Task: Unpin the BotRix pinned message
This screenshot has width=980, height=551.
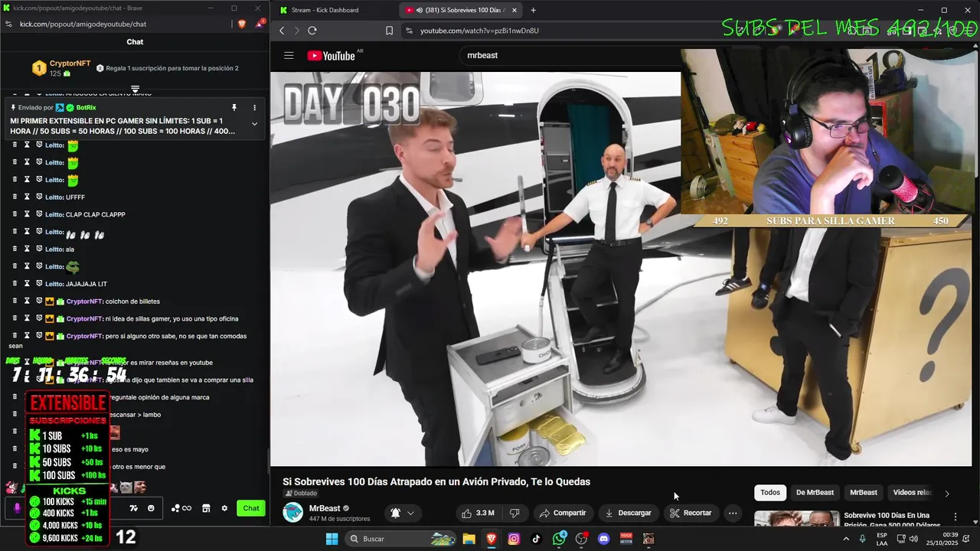Action: 234,108
